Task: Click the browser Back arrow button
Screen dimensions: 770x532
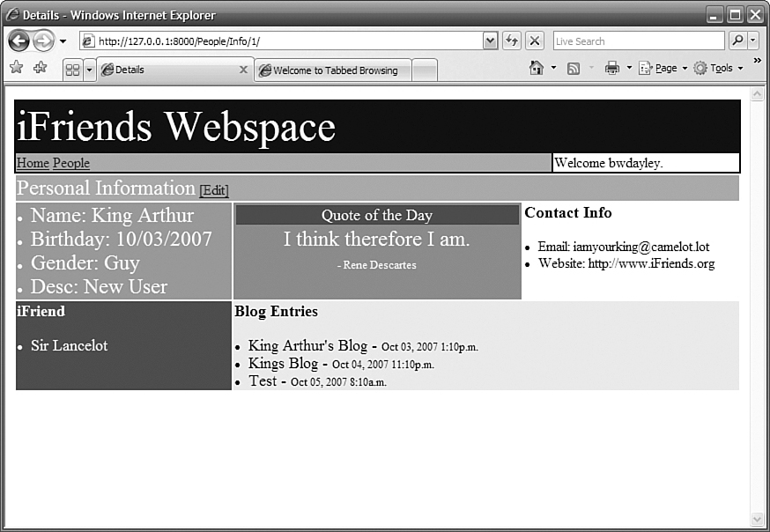Action: click(19, 41)
